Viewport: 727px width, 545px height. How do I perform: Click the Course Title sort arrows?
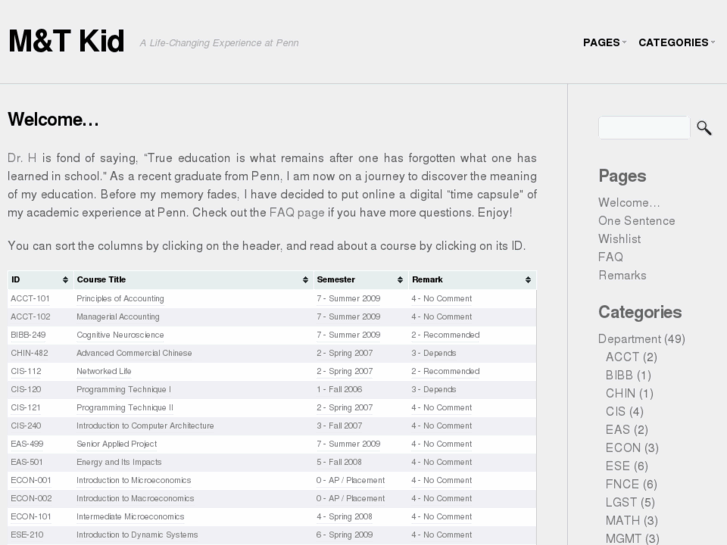(x=304, y=280)
